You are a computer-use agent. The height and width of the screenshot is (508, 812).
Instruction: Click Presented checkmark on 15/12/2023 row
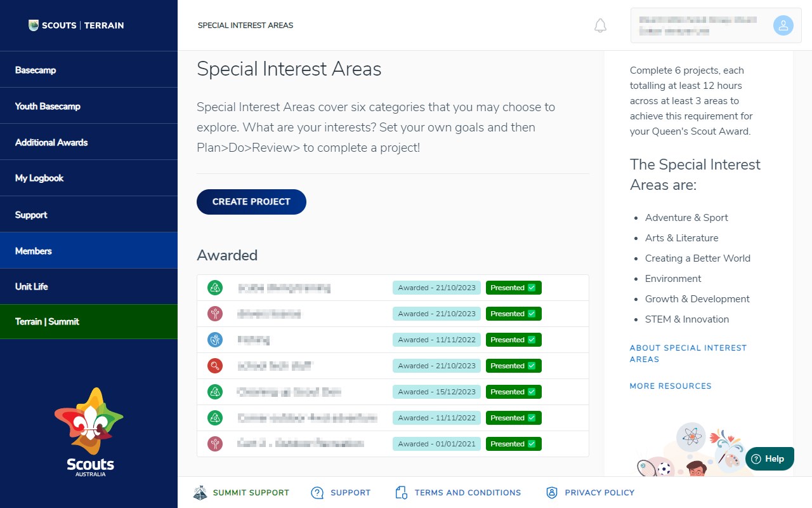click(532, 392)
